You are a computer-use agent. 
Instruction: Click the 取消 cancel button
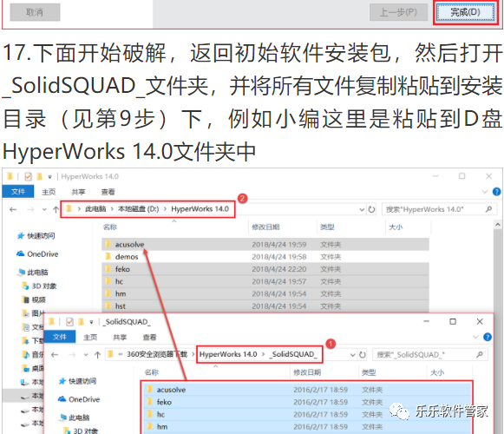(x=35, y=12)
